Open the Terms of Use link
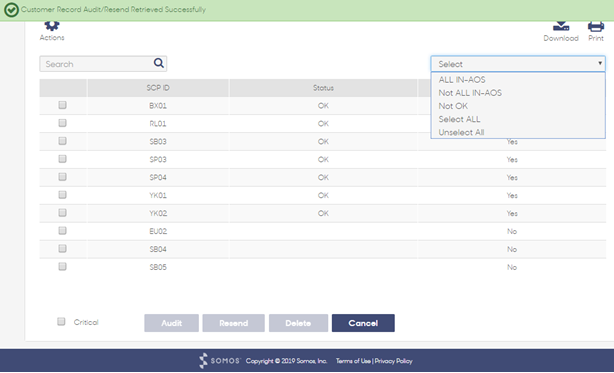The height and width of the screenshot is (373, 614). [x=353, y=361]
